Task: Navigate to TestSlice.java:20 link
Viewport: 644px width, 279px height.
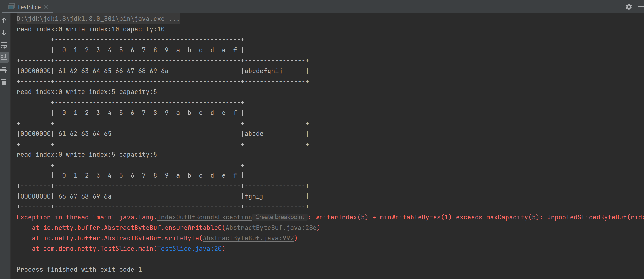Action: [189, 249]
